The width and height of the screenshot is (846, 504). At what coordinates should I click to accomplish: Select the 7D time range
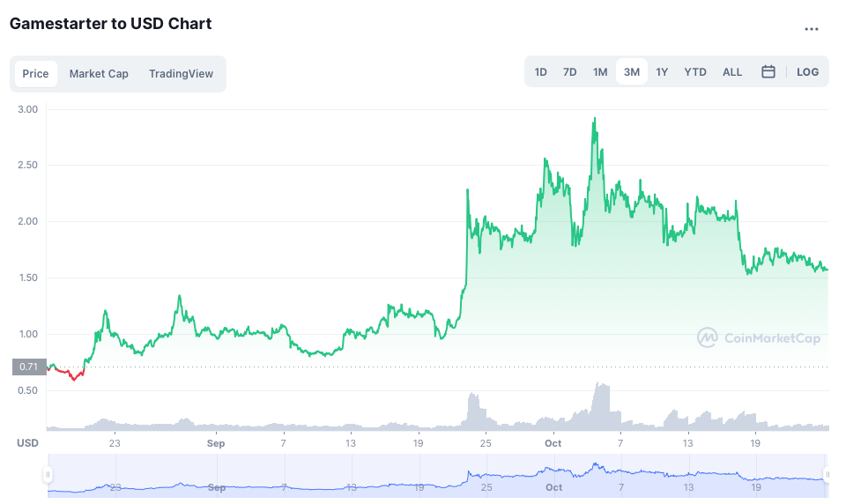pos(570,72)
